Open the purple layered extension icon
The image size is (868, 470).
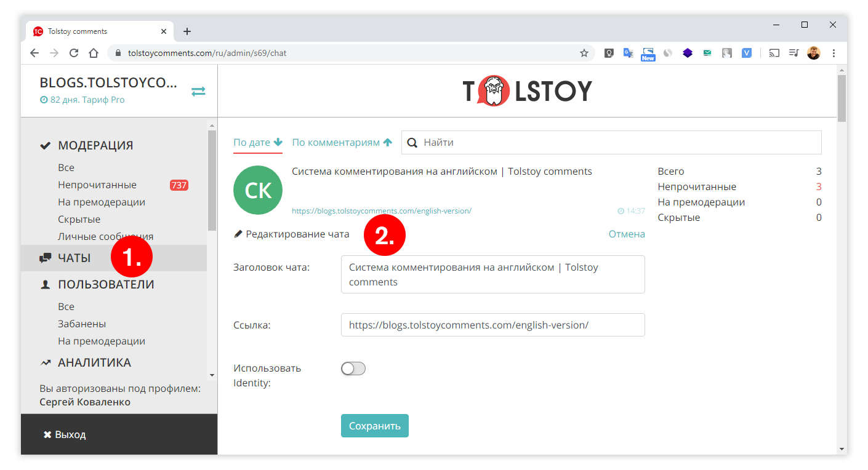point(688,53)
